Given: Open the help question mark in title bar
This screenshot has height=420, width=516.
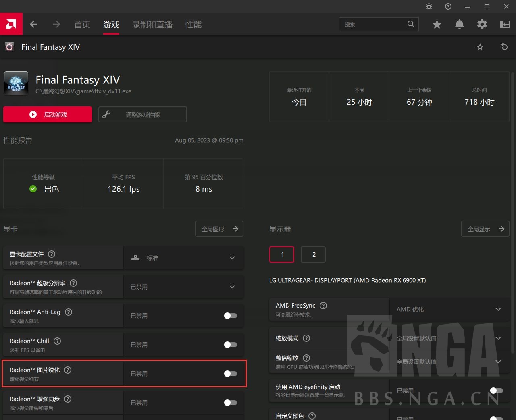Looking at the screenshot, I should [448, 6].
